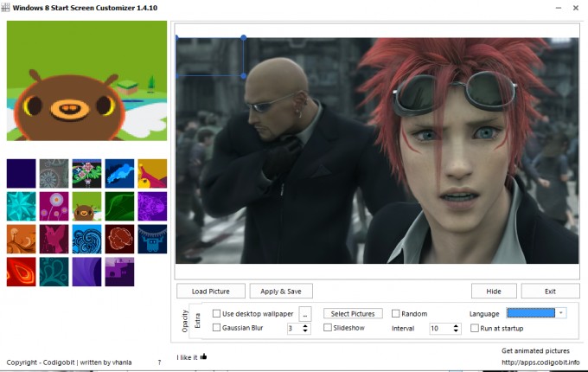Viewport: 588px width, 372px height.
Task: Pick the brown creature on green thumbnail
Action: click(86, 206)
